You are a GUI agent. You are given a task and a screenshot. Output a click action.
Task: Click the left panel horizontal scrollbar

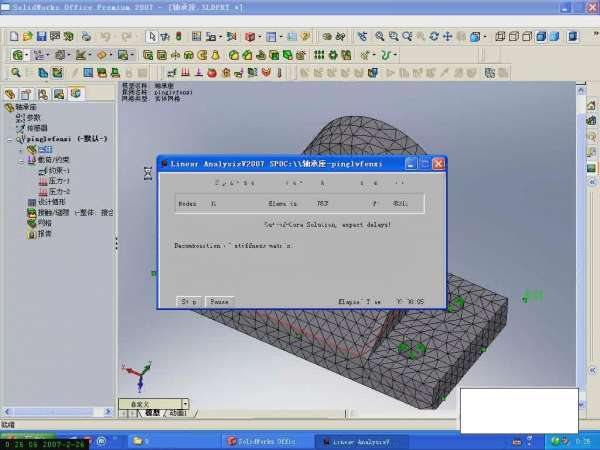[57, 412]
